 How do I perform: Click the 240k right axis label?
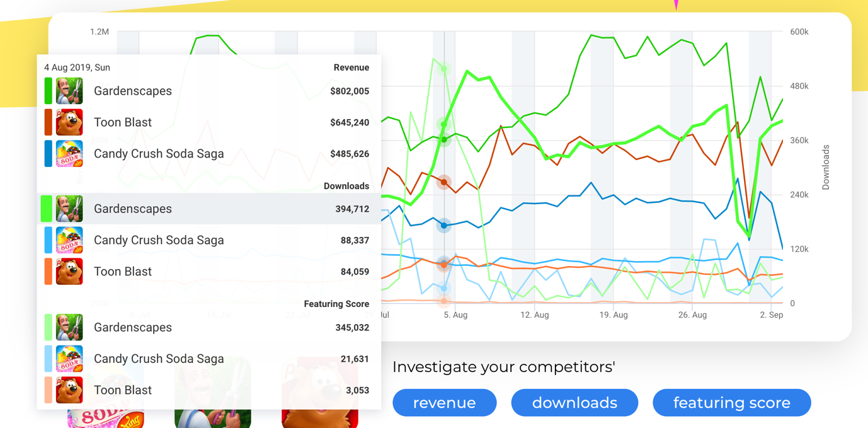[x=799, y=195]
